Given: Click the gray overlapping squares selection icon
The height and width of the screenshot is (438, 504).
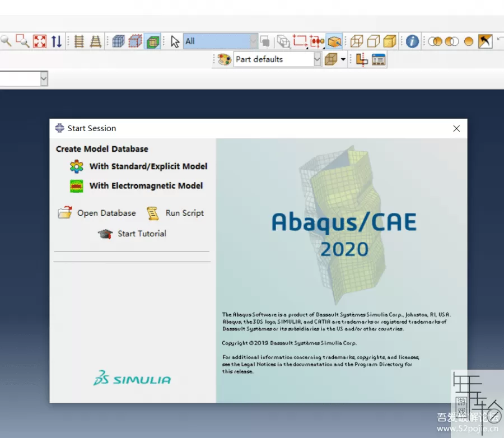Looking at the screenshot, I should (265, 41).
